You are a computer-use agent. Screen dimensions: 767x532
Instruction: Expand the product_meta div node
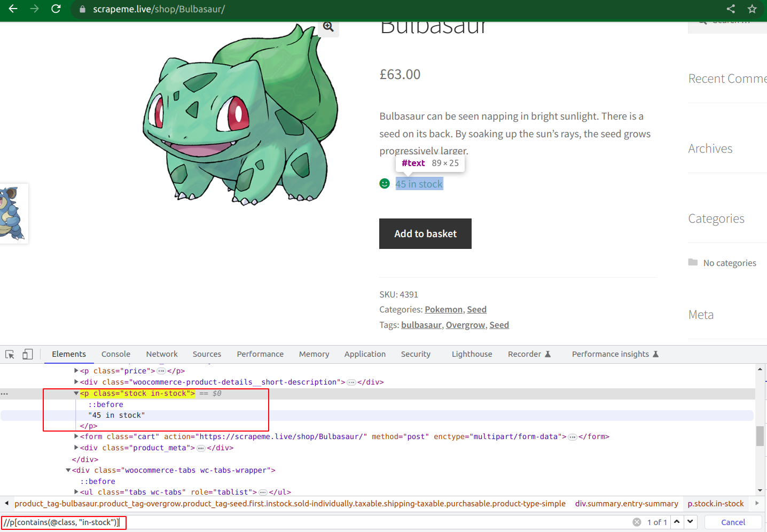pyautogui.click(x=76, y=448)
